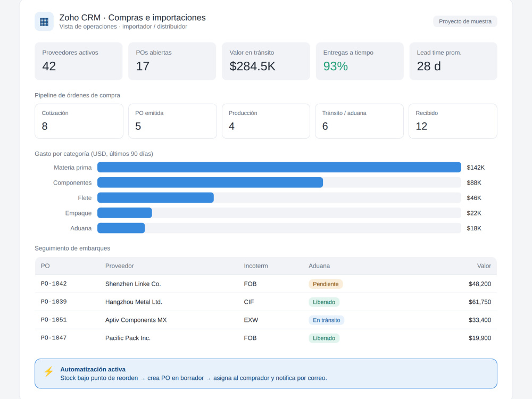Viewport: 532px width, 399px height.
Task: Click FOB incoterm in PO-1042 row
Action: point(250,284)
